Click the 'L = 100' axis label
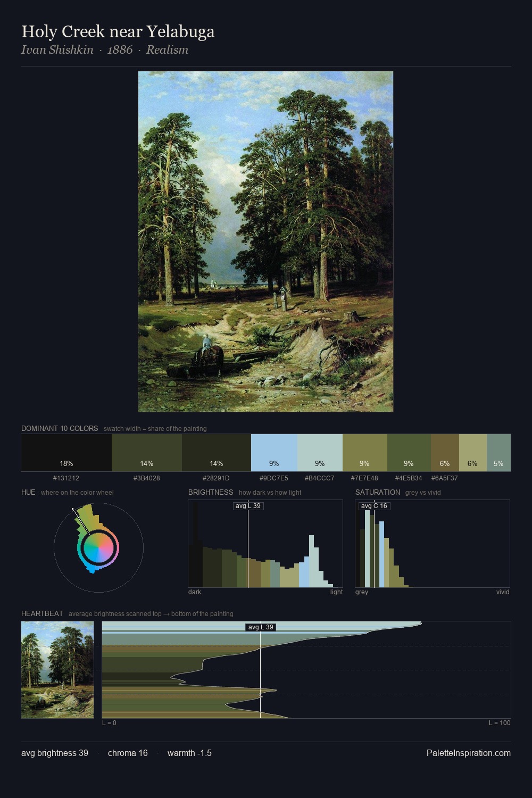Image resolution: width=532 pixels, height=798 pixels. [x=500, y=723]
